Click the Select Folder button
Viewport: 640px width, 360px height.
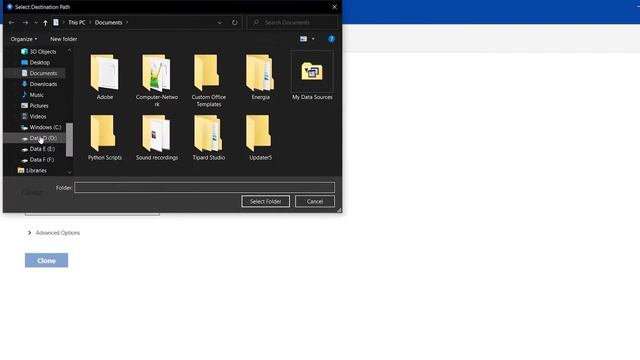265,201
